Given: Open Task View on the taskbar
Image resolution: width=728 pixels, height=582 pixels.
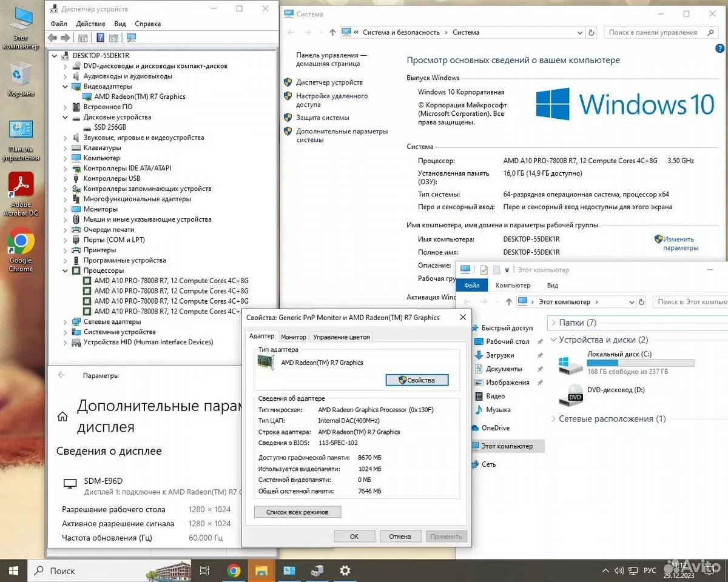Looking at the screenshot, I should [x=204, y=570].
